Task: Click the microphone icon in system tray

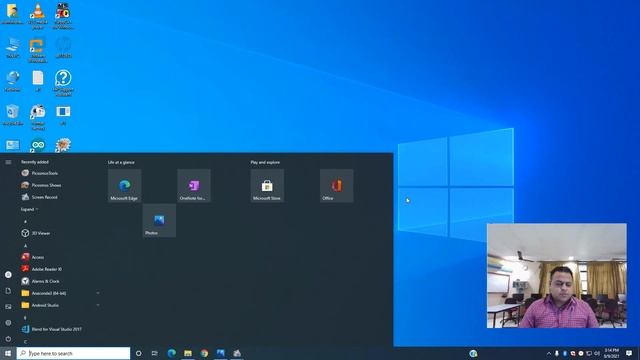Action: tap(557, 353)
